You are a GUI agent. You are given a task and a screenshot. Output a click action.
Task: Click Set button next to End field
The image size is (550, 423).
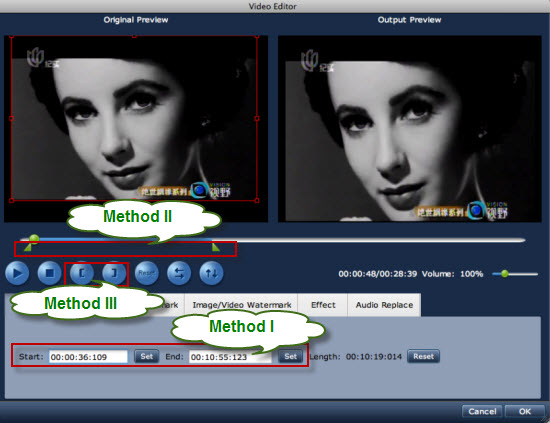pos(290,356)
